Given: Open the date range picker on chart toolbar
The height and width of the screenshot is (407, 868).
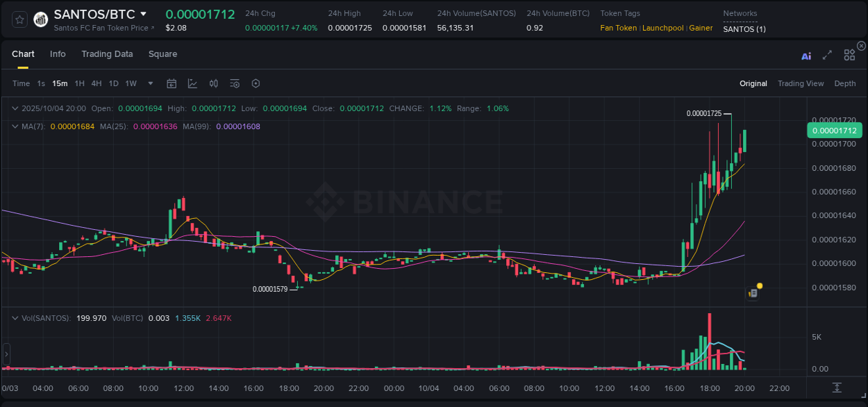Looking at the screenshot, I should point(172,83).
